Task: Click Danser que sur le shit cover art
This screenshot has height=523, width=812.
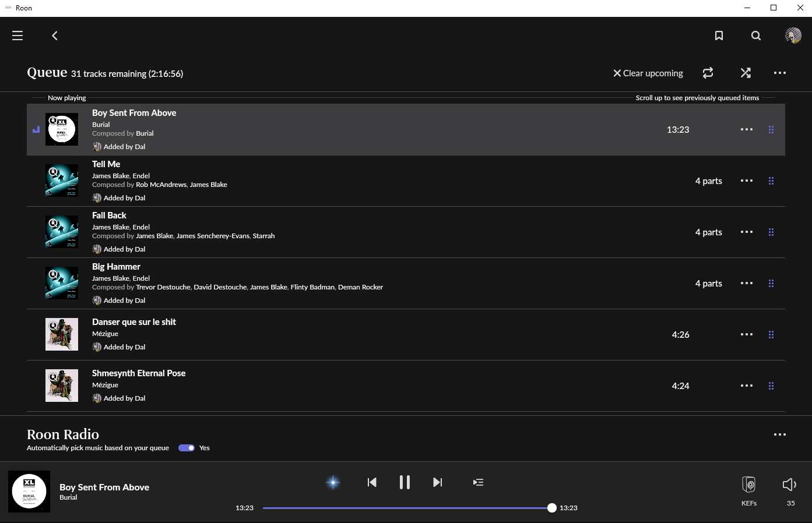Action: pyautogui.click(x=62, y=334)
